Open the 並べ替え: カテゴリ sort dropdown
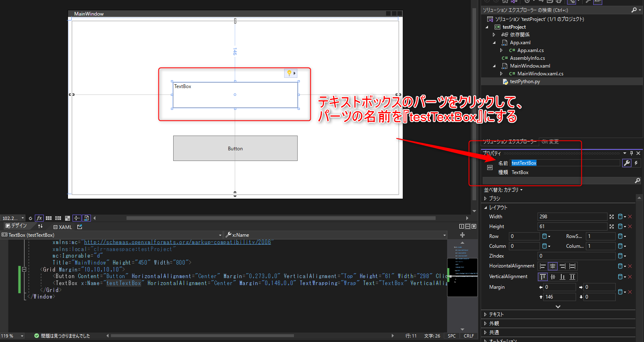644x342 pixels. (x=503, y=190)
